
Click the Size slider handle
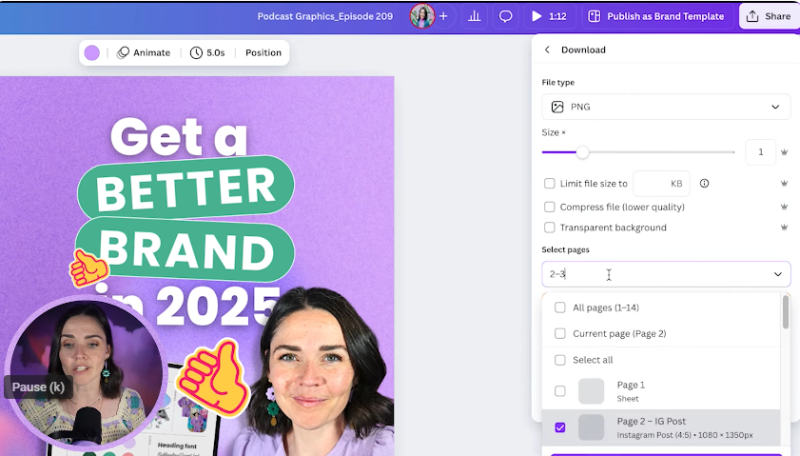pos(582,152)
